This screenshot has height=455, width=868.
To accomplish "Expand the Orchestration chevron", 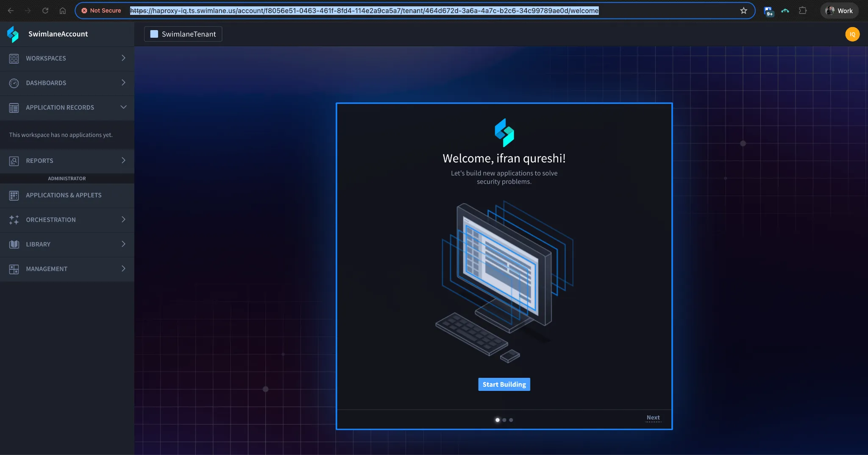I will click(123, 220).
